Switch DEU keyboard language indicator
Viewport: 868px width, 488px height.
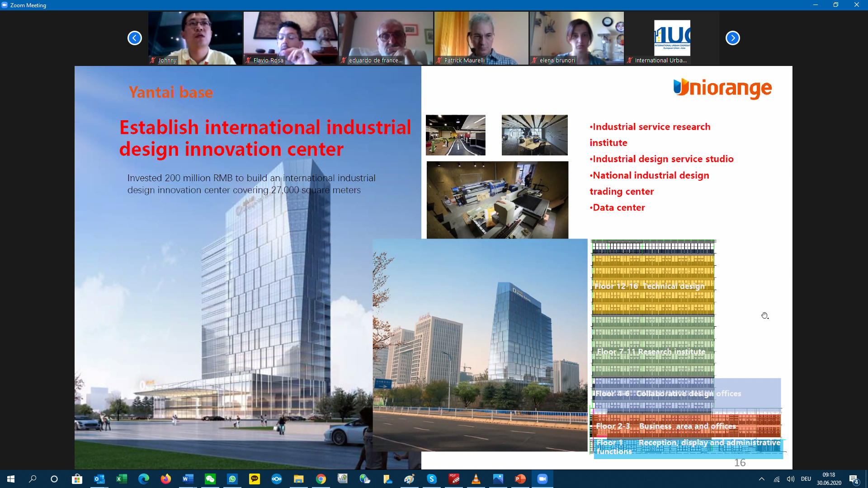coord(806,479)
